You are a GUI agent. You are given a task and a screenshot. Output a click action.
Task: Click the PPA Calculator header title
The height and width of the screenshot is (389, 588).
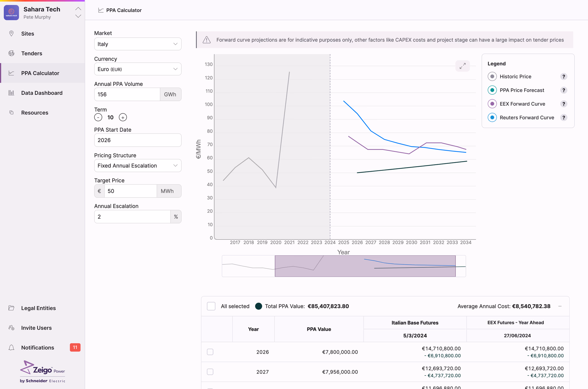click(124, 10)
